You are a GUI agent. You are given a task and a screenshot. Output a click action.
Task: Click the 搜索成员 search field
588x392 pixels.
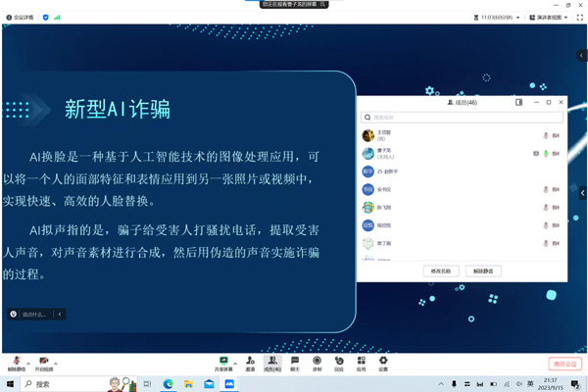(x=461, y=118)
